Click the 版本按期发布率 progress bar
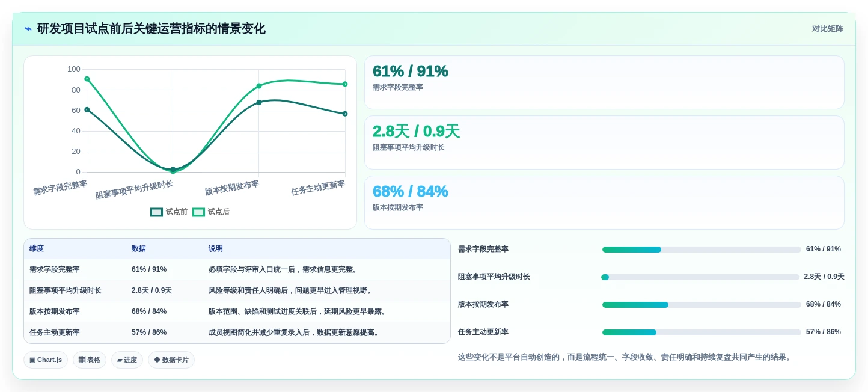This screenshot has height=392, width=868. point(701,305)
